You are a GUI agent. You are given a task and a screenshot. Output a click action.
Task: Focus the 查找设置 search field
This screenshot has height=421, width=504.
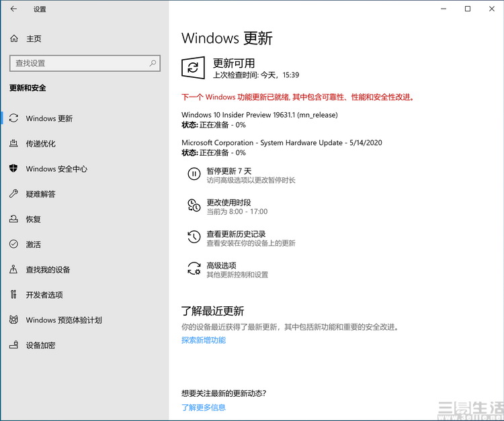tap(85, 63)
